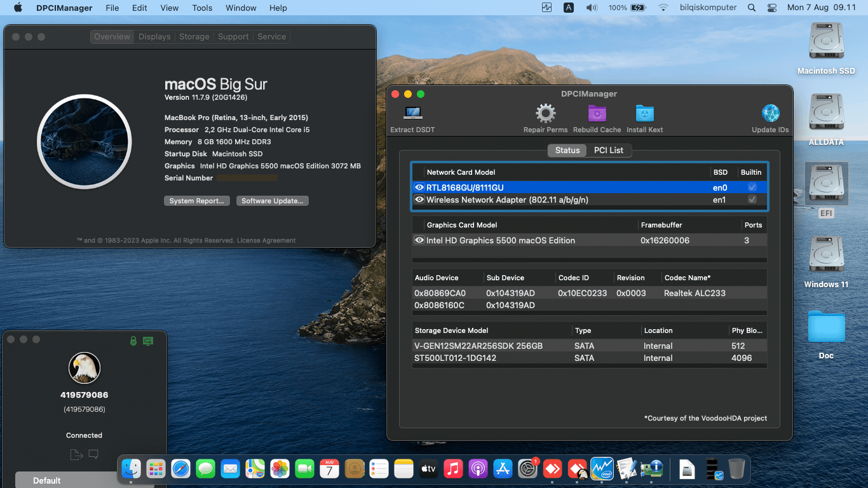
Task: Open the Trash in the dock
Action: point(736,469)
